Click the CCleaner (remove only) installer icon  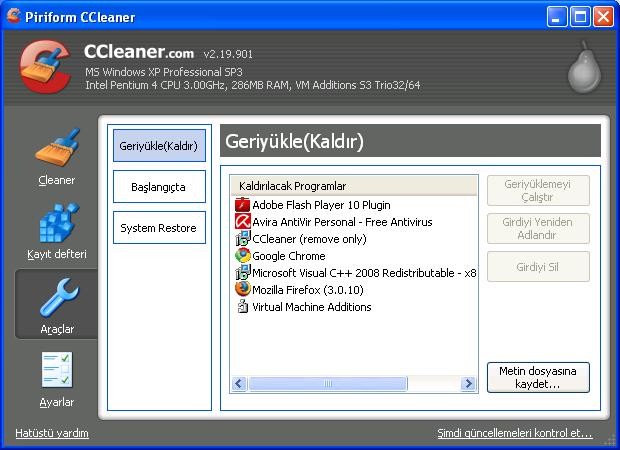pos(242,238)
